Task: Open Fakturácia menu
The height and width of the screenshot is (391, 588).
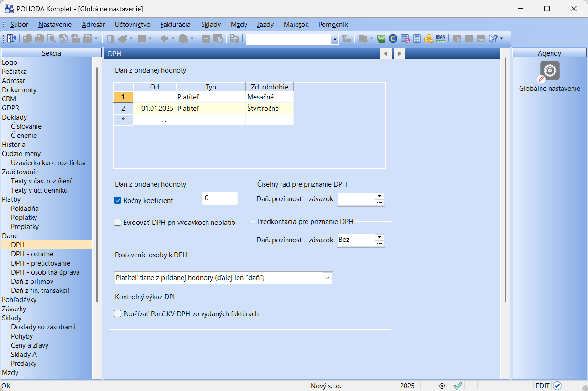Action: (x=176, y=25)
